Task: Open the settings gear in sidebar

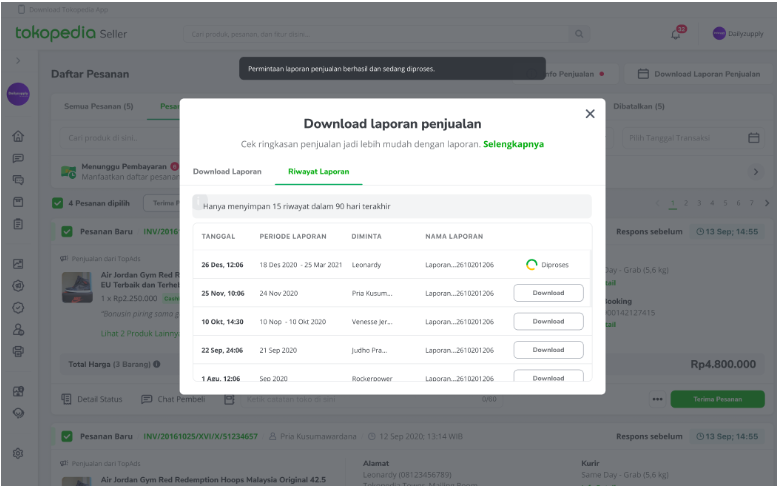Action: pyautogui.click(x=18, y=453)
